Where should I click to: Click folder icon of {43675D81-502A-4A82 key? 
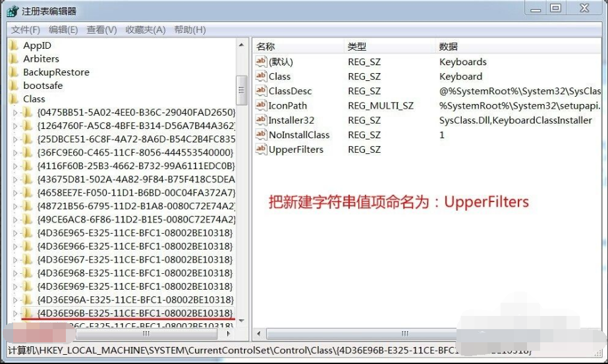(27, 179)
